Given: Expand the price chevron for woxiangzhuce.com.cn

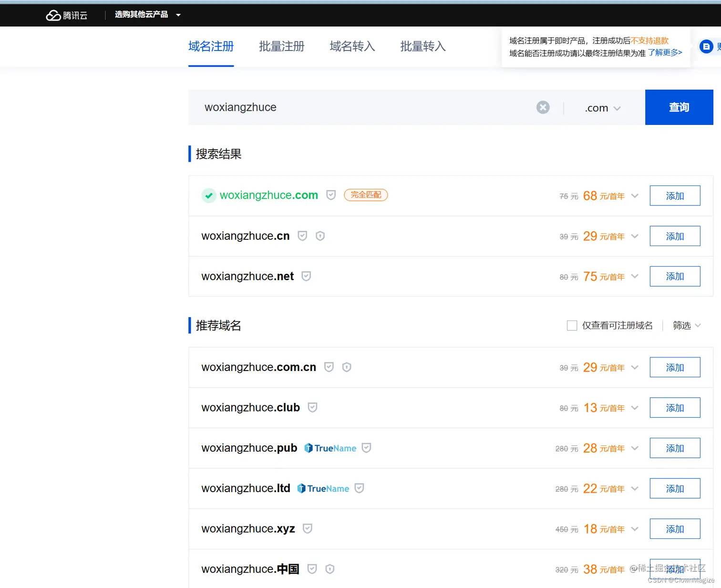Looking at the screenshot, I should 635,367.
